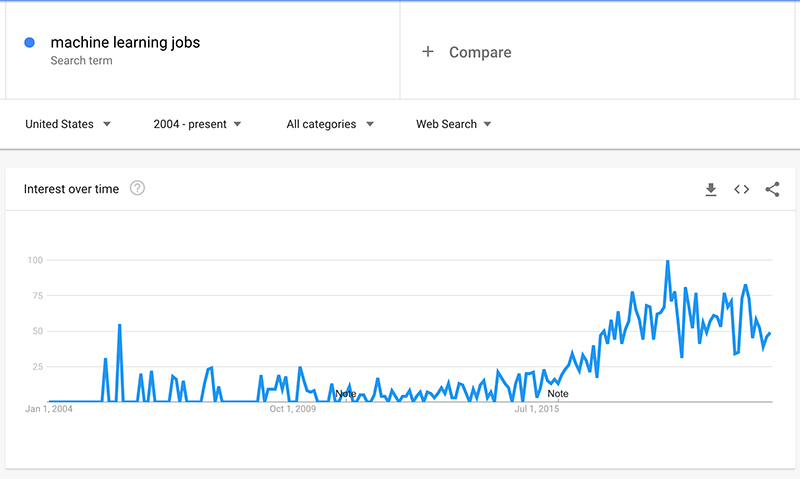The height and width of the screenshot is (479, 800).
Task: Select the Note marker near 2011
Action: click(x=345, y=394)
